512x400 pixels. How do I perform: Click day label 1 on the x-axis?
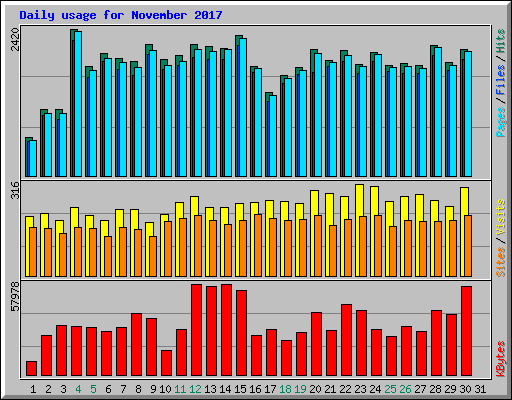coord(33,389)
